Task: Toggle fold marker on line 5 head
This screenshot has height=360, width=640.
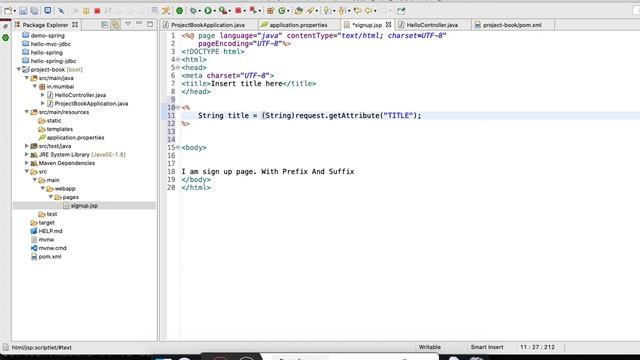Action: pos(178,67)
